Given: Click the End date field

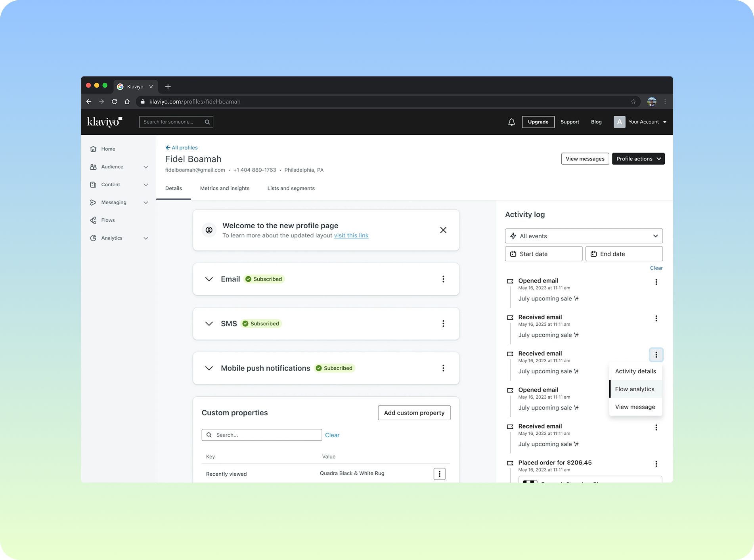Looking at the screenshot, I should [624, 254].
